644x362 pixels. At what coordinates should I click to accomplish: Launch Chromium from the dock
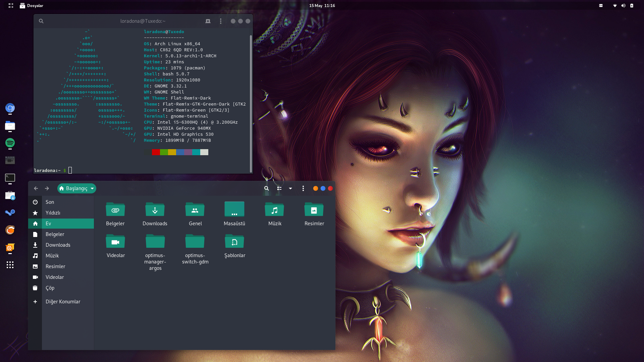pyautogui.click(x=10, y=108)
